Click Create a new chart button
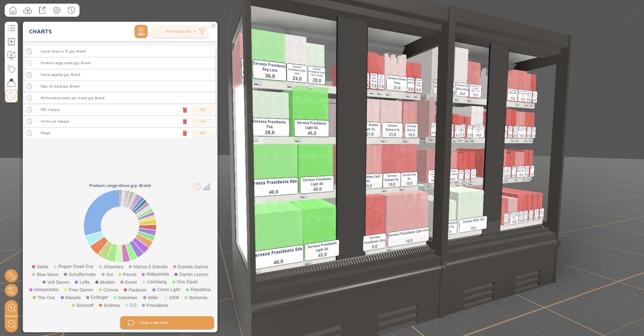The height and width of the screenshot is (336, 644). [167, 323]
